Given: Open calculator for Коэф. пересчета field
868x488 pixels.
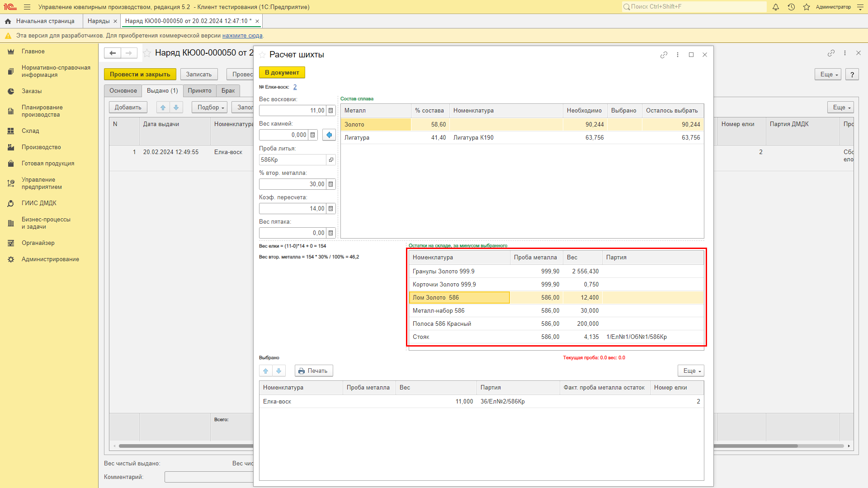Looking at the screenshot, I should point(331,209).
